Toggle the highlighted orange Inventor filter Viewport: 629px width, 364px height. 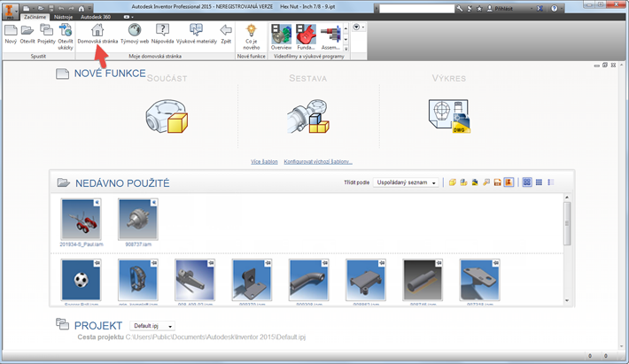point(509,182)
